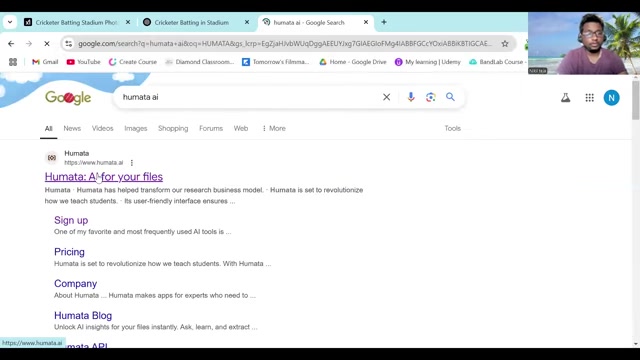Image resolution: width=640 pixels, height=360 pixels.
Task: Click the Tools button under search bar
Action: pyautogui.click(x=452, y=128)
